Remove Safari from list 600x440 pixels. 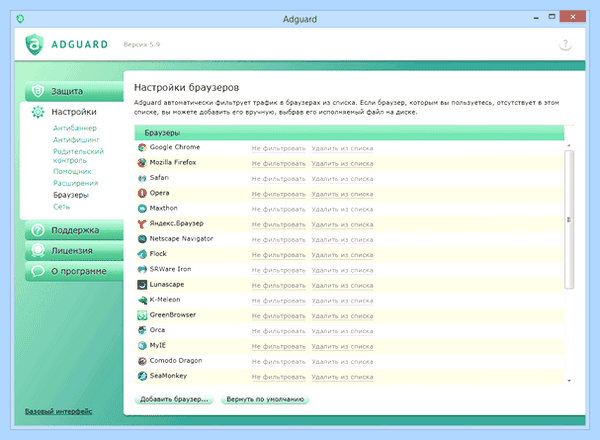pyautogui.click(x=342, y=179)
